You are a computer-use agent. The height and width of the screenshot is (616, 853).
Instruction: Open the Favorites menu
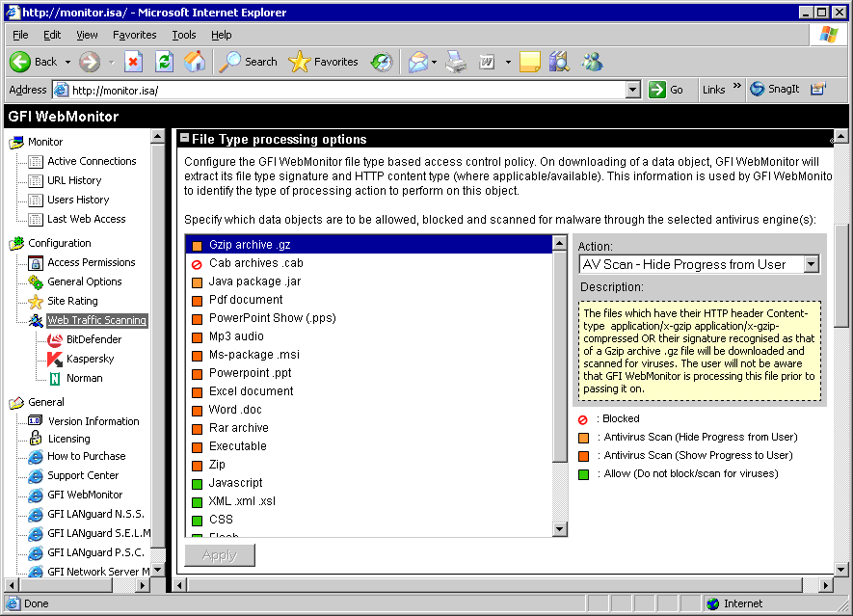pos(134,35)
